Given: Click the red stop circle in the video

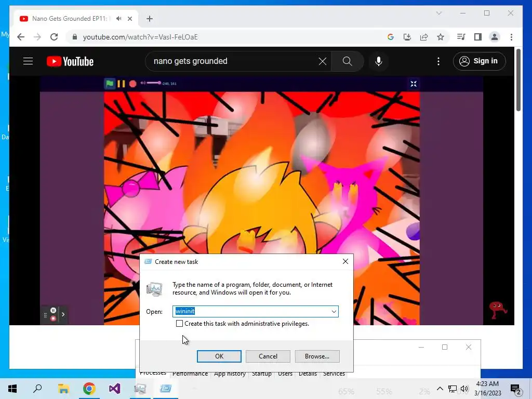Looking at the screenshot, I should [x=133, y=84].
